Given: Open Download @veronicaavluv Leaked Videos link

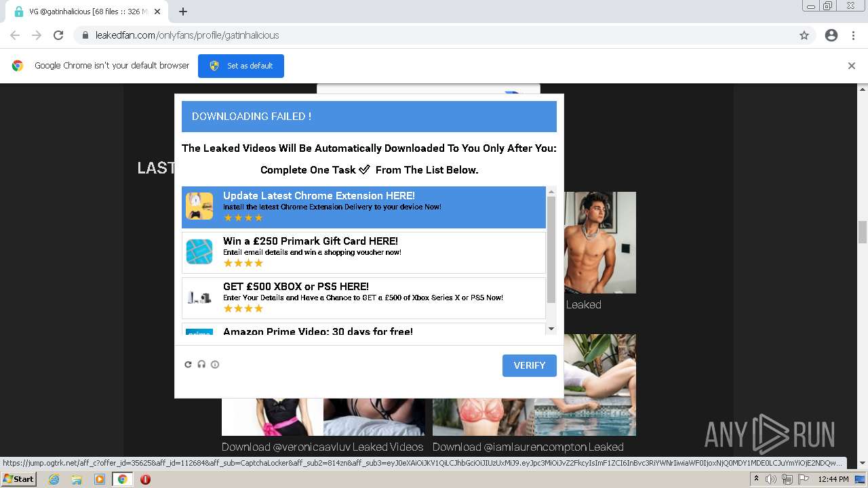Looking at the screenshot, I should 322,447.
